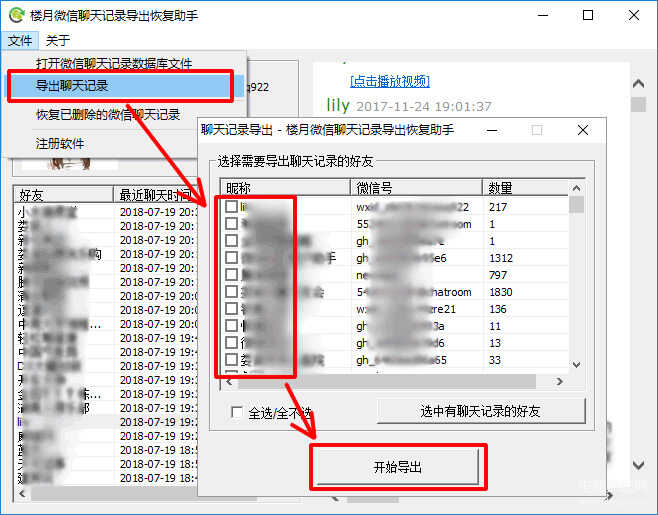The image size is (658, 515).
Task: Click 最近聊天时间 column header in main window
Action: click(x=155, y=195)
